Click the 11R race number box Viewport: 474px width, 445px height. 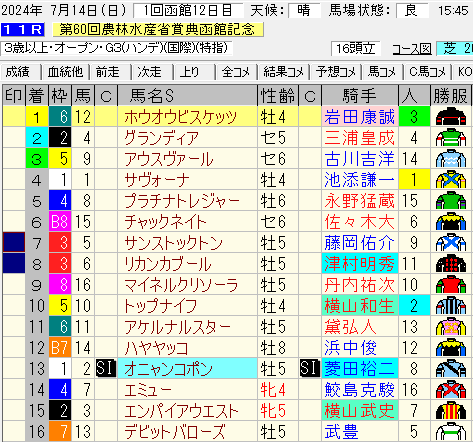coord(22,30)
